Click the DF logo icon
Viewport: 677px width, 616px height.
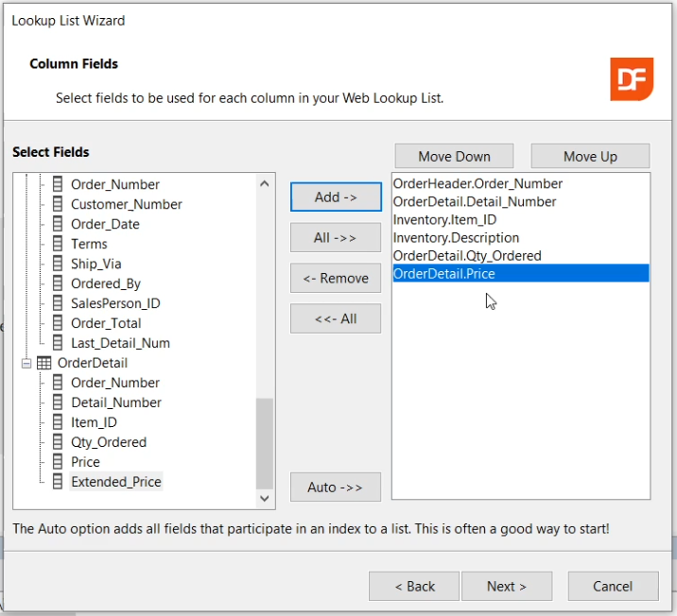pyautogui.click(x=632, y=79)
